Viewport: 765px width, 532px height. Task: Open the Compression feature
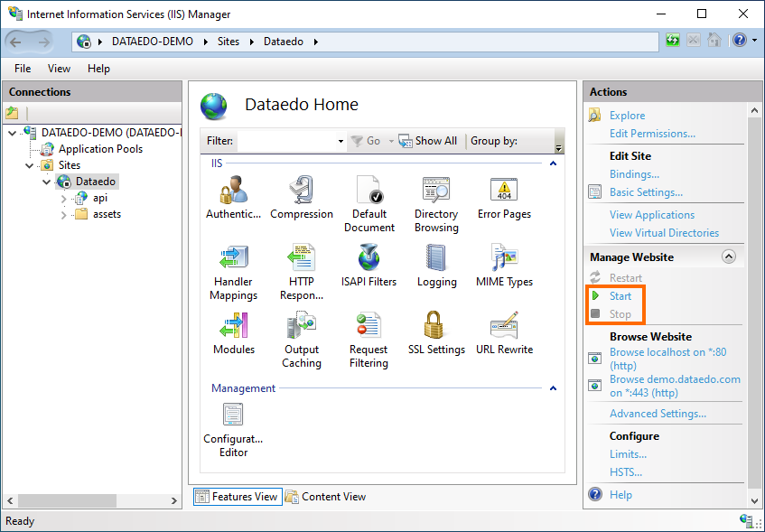[x=302, y=191]
